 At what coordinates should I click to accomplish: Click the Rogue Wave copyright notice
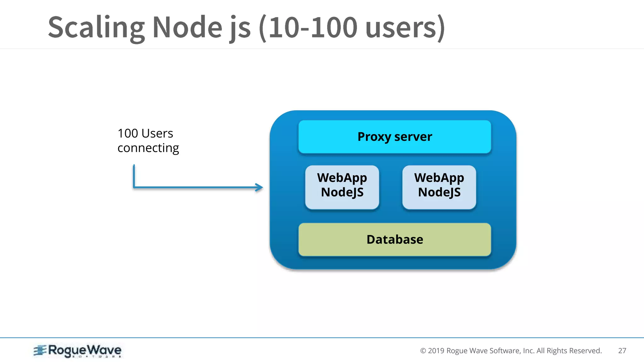[x=511, y=351]
